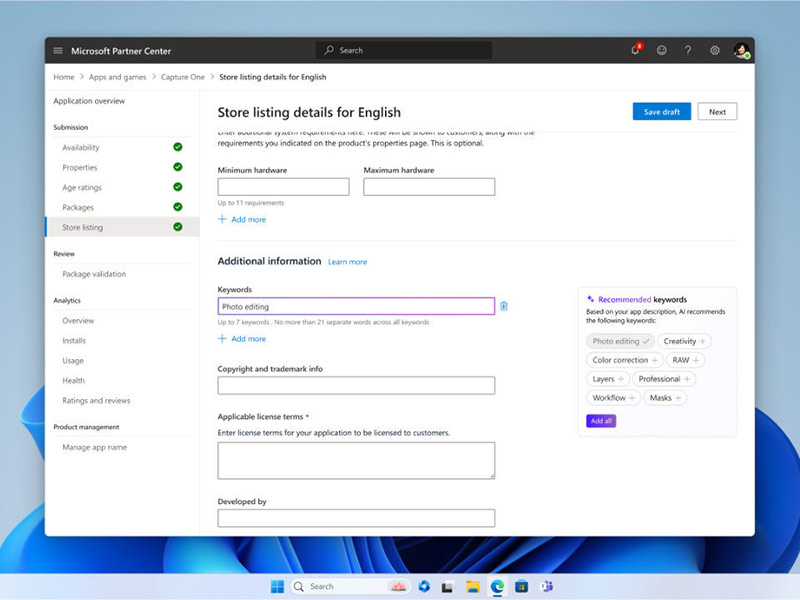Screen dimensions: 800x600
Task: Open Copilot from the taskbar
Action: point(424,586)
